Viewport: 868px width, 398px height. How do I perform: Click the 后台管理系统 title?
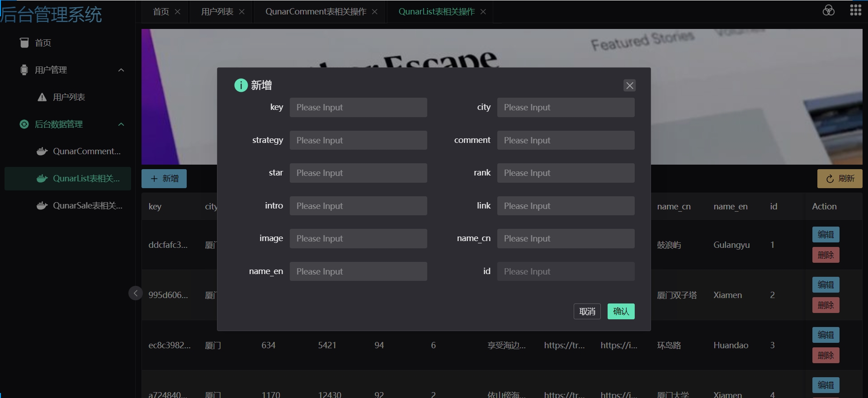(x=51, y=14)
